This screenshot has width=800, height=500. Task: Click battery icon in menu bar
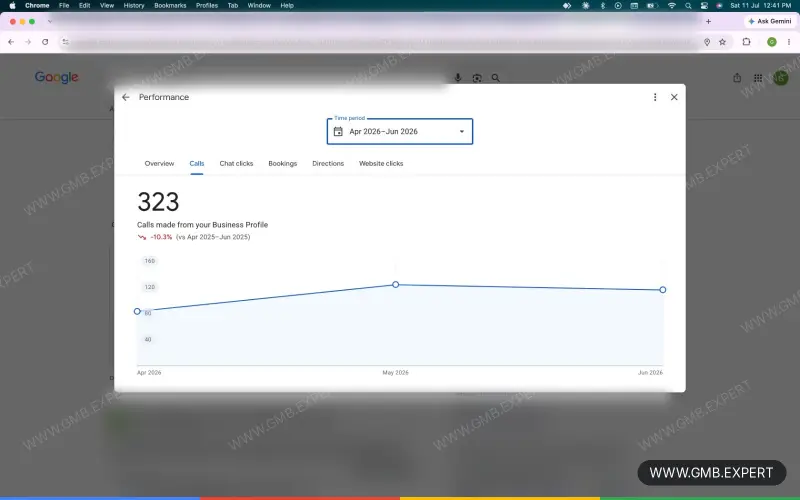tap(652, 6)
